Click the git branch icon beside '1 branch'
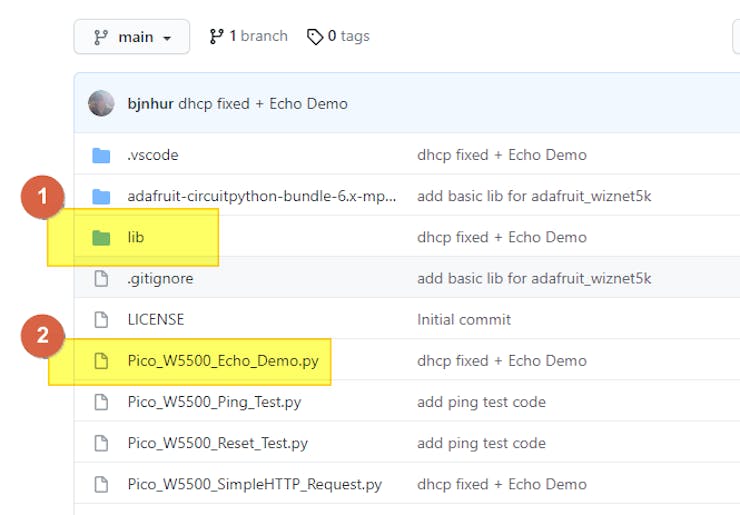 coord(217,36)
